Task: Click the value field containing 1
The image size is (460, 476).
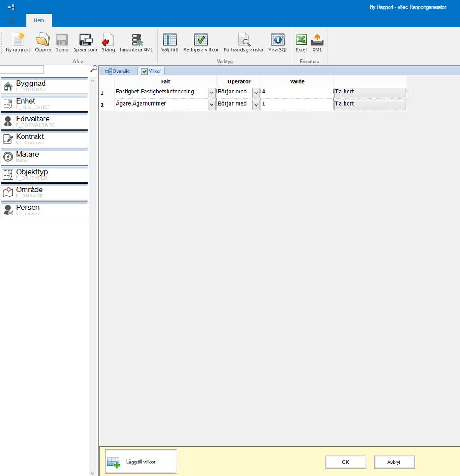Action: coord(297,105)
